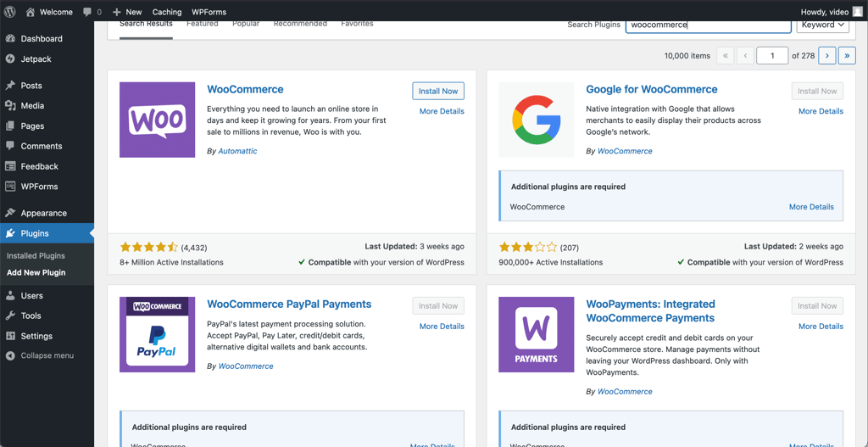868x447 pixels.
Task: Open WPForms menu in admin bar
Action: click(209, 12)
